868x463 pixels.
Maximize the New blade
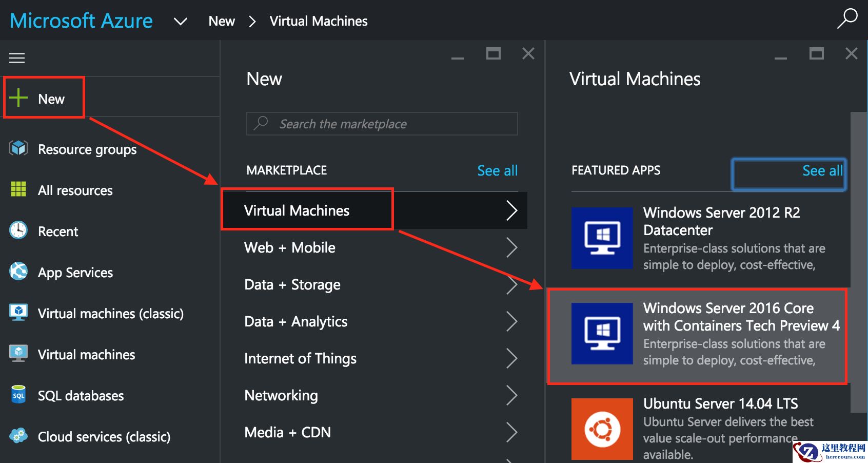(x=494, y=53)
